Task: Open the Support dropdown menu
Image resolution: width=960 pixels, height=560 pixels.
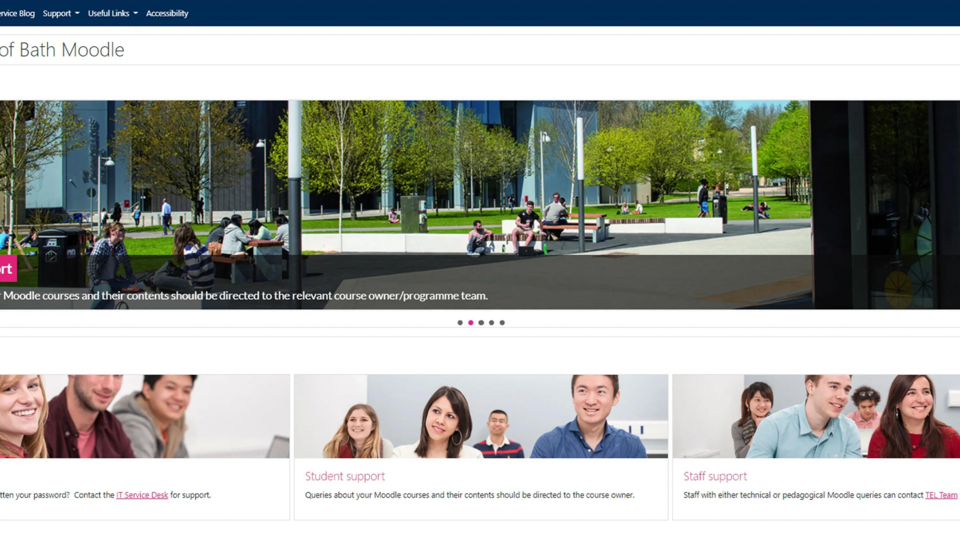Action: pos(56,13)
